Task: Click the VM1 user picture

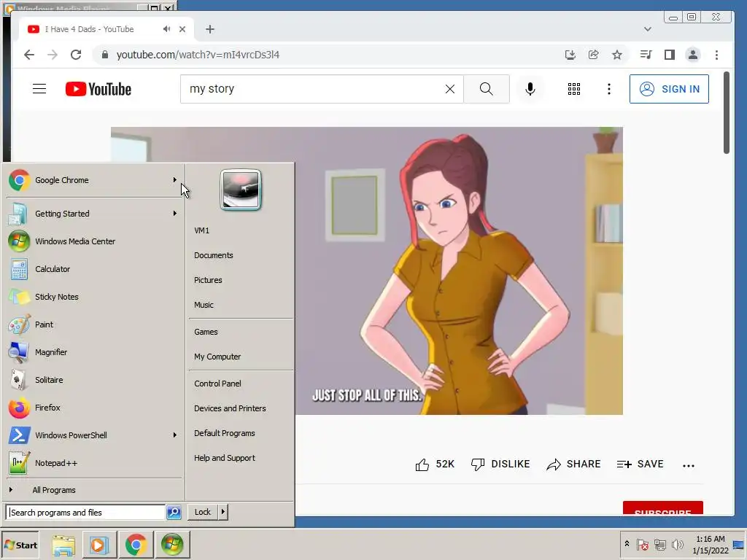Action: (241, 190)
